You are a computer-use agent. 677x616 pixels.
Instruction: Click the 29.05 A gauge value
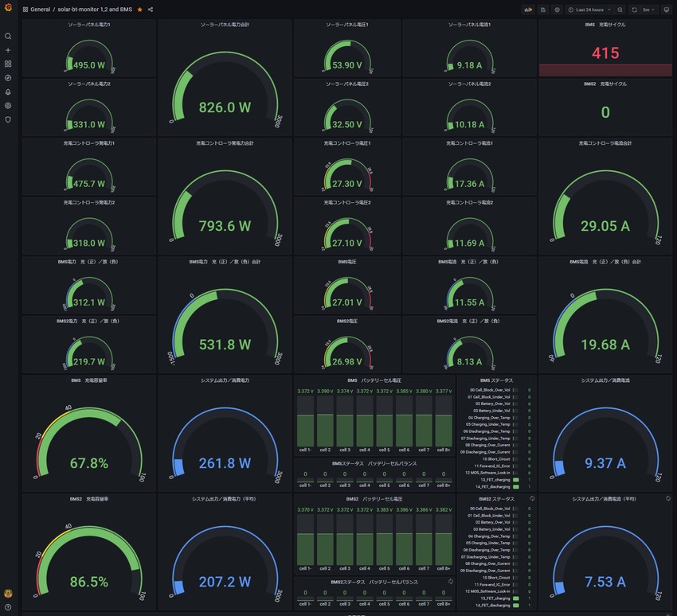tap(605, 226)
